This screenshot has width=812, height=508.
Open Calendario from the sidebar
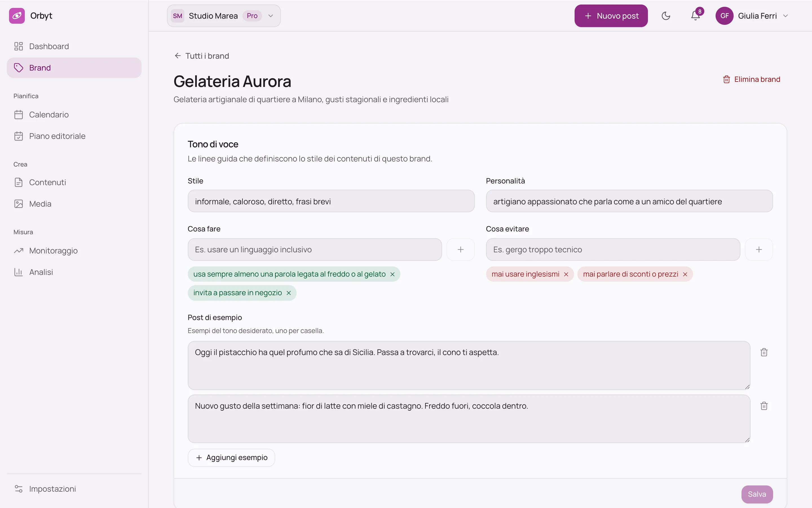[x=74, y=115]
